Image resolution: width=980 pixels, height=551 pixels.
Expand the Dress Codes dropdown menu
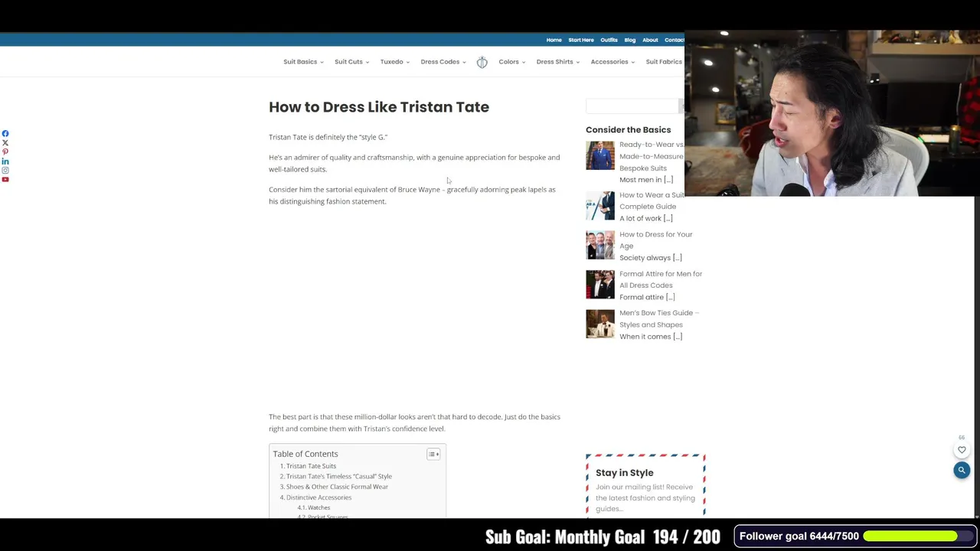pos(443,62)
